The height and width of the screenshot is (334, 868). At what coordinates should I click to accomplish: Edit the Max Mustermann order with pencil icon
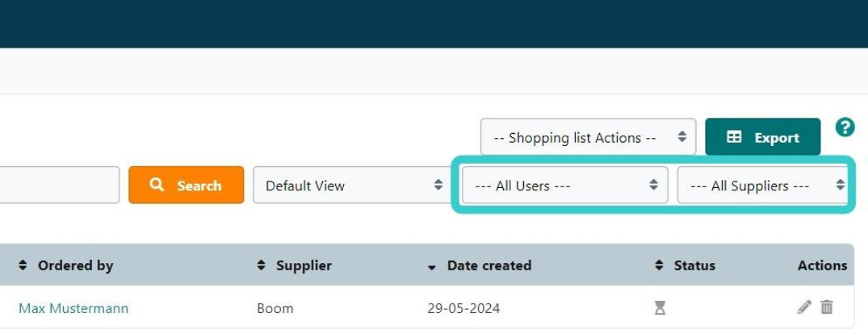coord(804,307)
